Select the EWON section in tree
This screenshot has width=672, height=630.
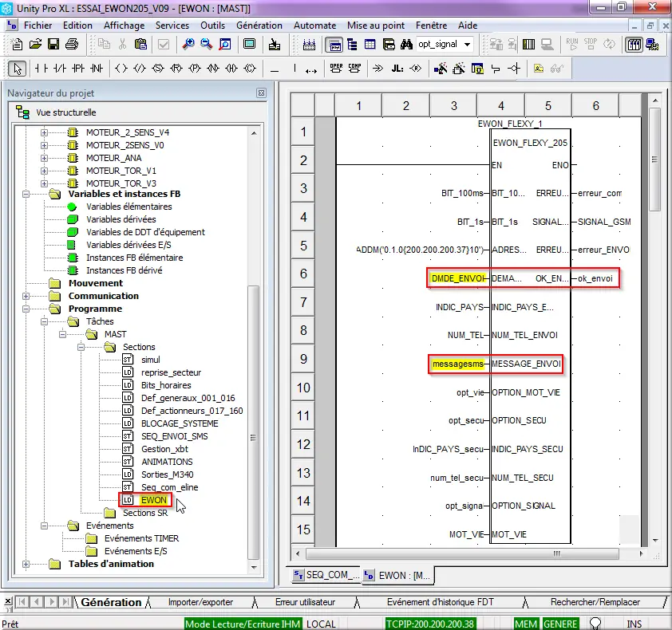coord(153,500)
